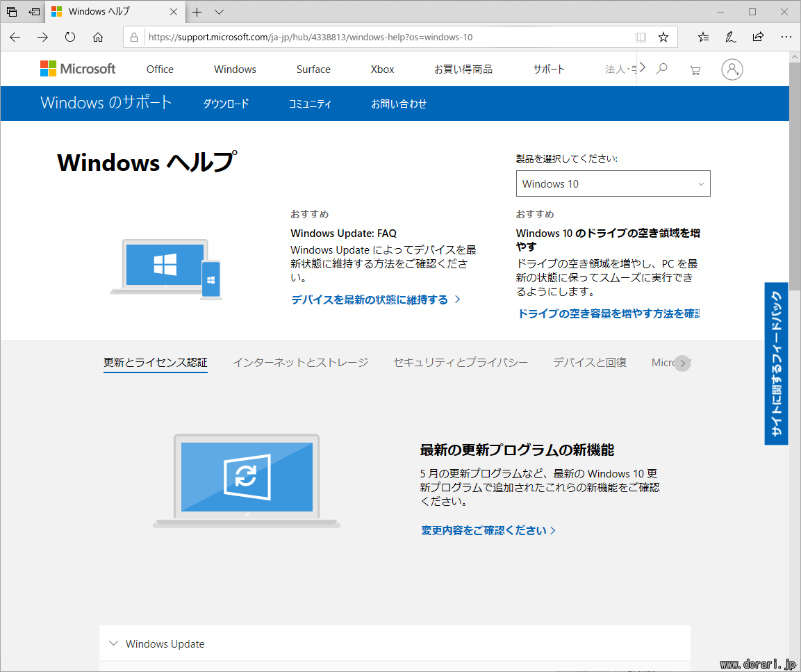Open the お買い得商品 menu item
801x672 pixels.
point(463,69)
